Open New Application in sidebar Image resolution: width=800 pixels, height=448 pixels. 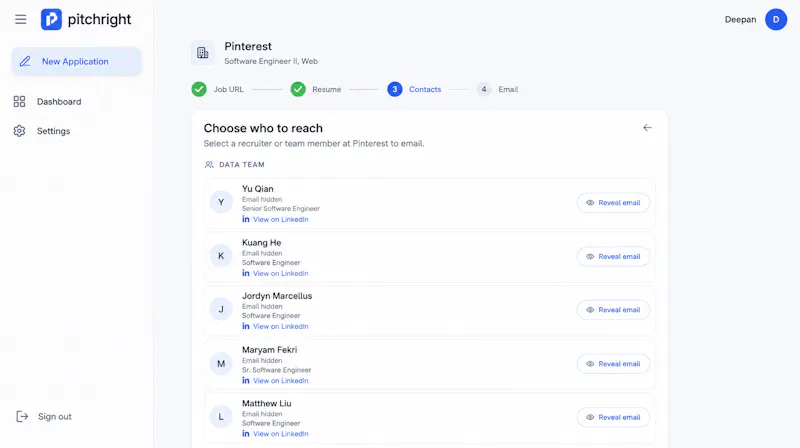[x=77, y=62]
